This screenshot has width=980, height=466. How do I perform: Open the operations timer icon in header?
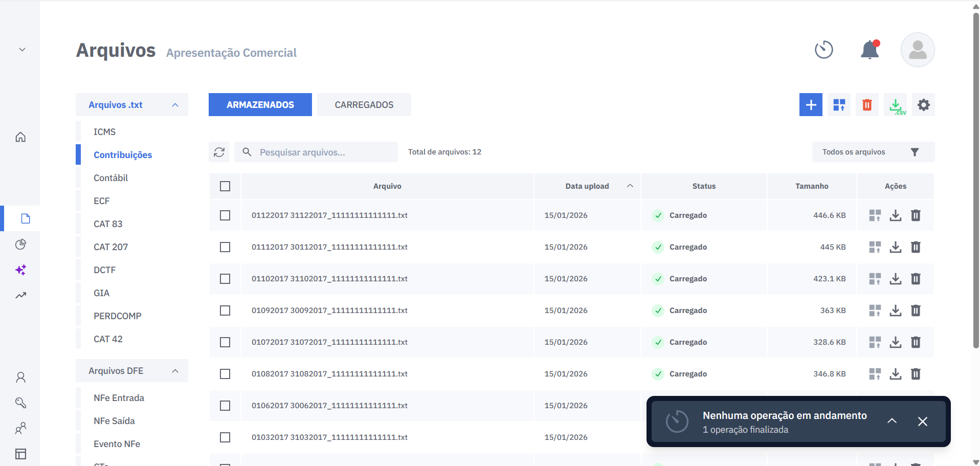823,50
